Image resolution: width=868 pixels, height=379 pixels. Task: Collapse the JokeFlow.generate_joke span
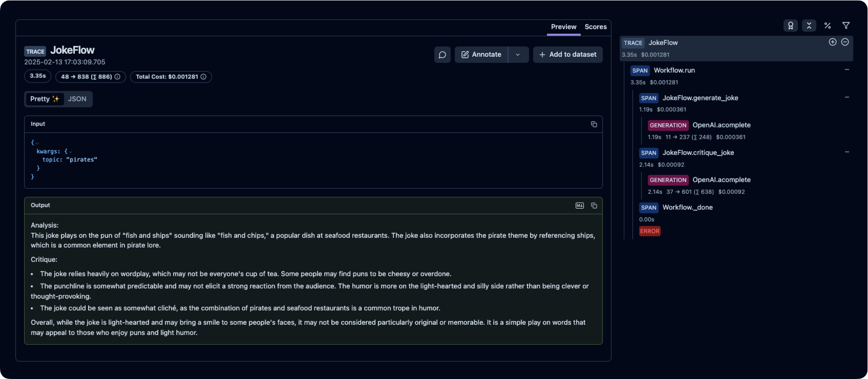pos(847,97)
